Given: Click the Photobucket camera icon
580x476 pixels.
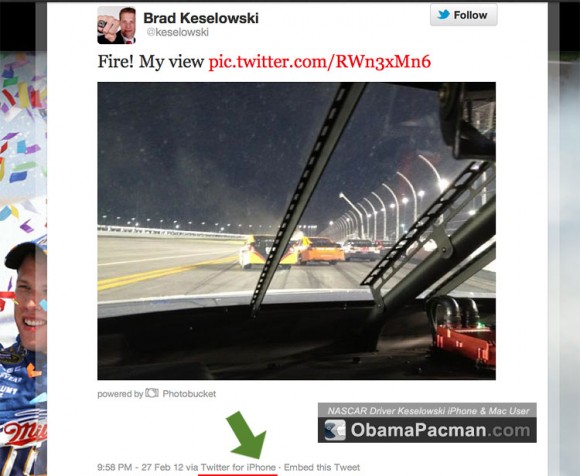Looking at the screenshot, I should [x=152, y=393].
